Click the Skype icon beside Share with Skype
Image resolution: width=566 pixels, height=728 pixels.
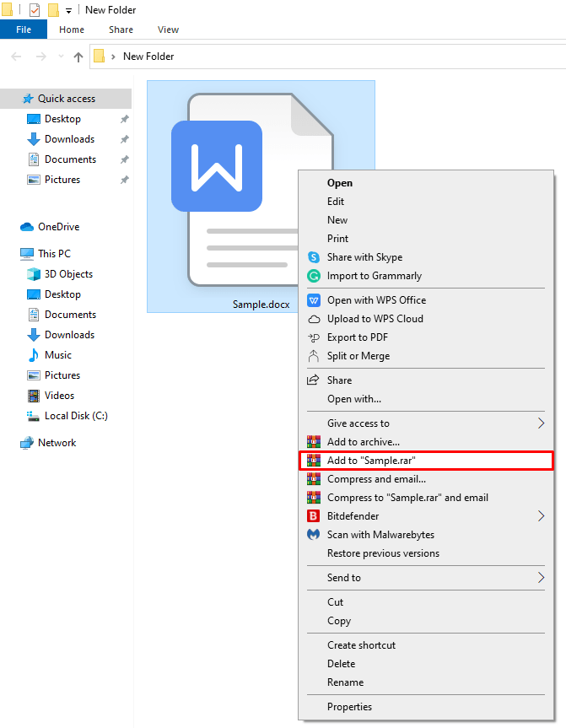(x=314, y=257)
